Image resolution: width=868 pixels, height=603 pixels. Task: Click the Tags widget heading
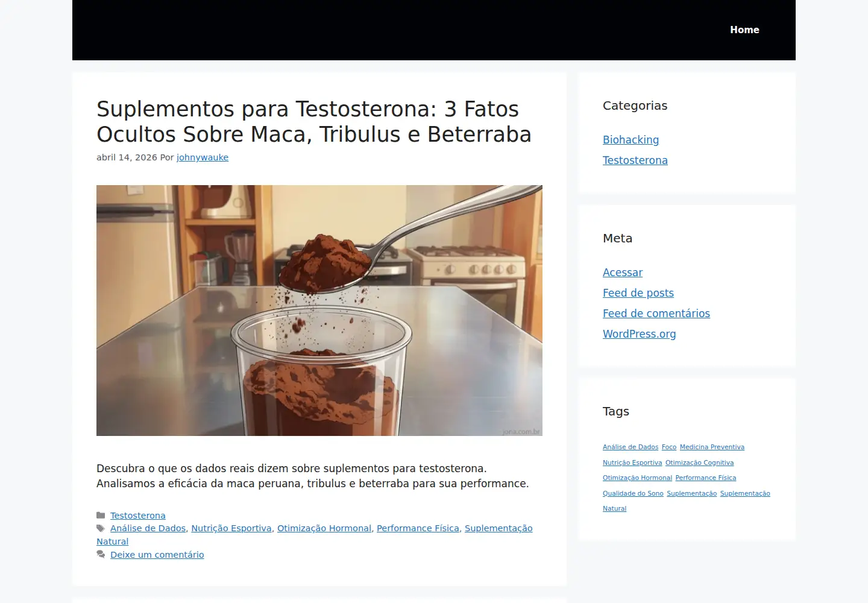tap(615, 411)
